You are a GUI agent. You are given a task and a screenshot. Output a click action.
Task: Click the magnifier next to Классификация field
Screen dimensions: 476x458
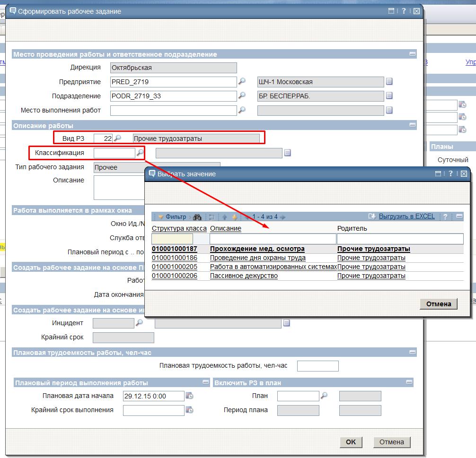[x=140, y=153]
